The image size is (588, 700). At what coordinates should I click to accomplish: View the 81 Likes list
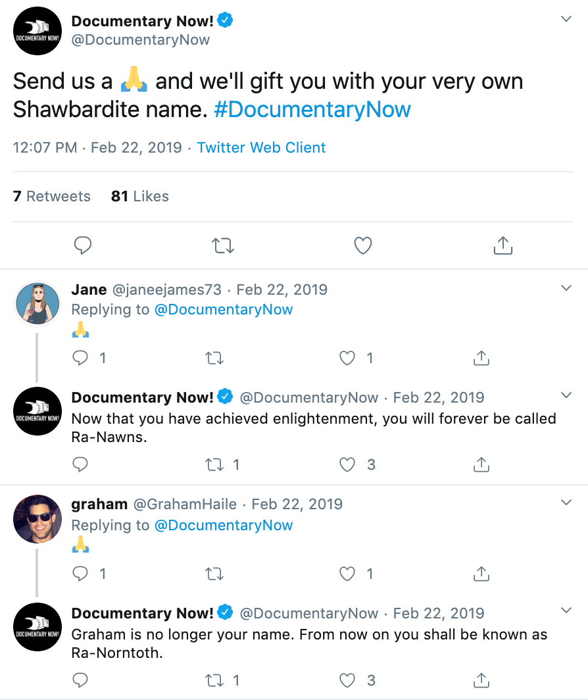pyautogui.click(x=140, y=196)
